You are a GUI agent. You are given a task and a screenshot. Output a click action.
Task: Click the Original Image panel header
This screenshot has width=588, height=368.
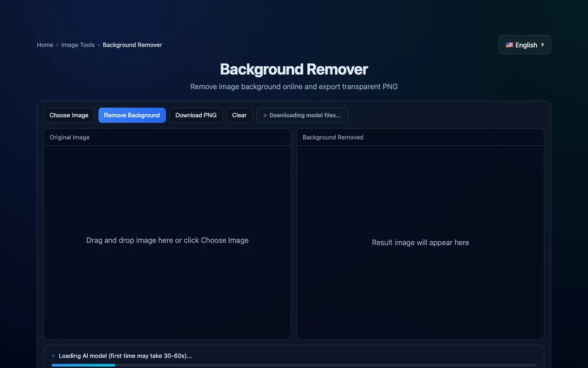(x=167, y=137)
